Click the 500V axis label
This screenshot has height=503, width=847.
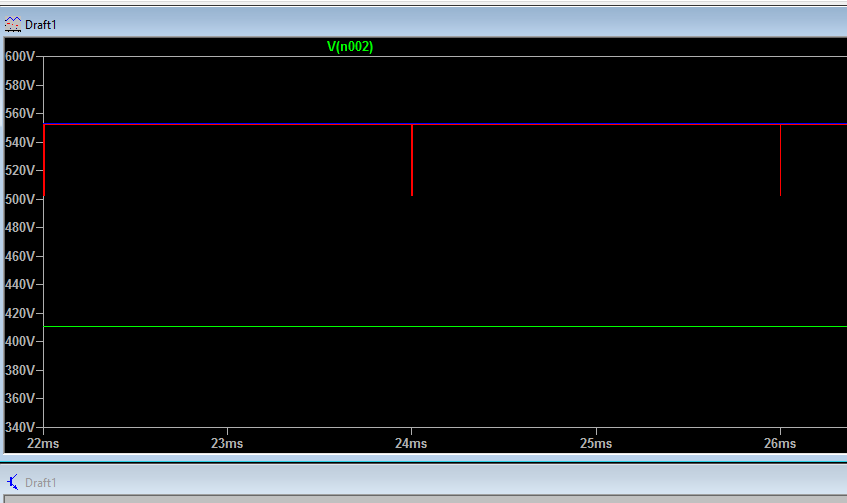tap(20, 199)
